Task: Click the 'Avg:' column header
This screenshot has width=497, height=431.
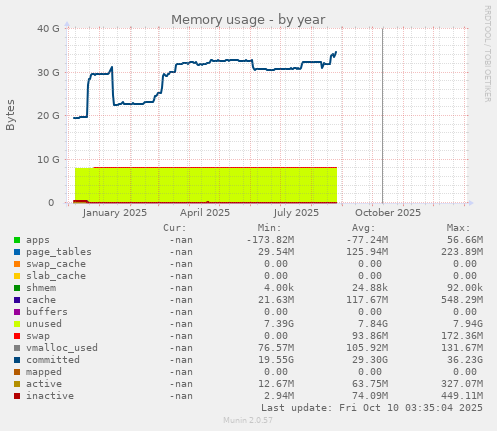Action: 364,228
